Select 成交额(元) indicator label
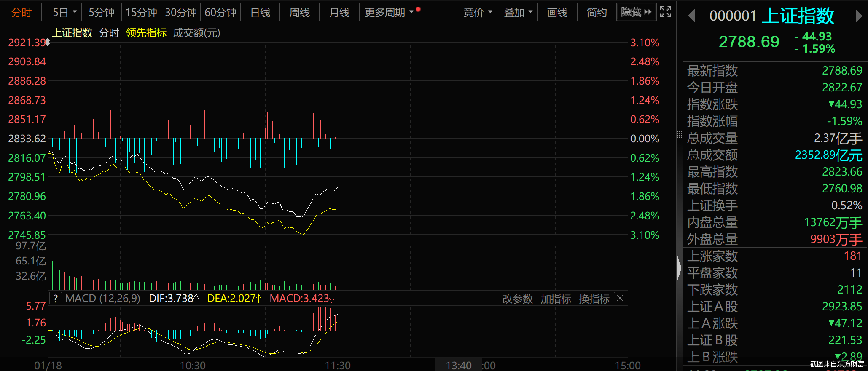 coord(197,33)
